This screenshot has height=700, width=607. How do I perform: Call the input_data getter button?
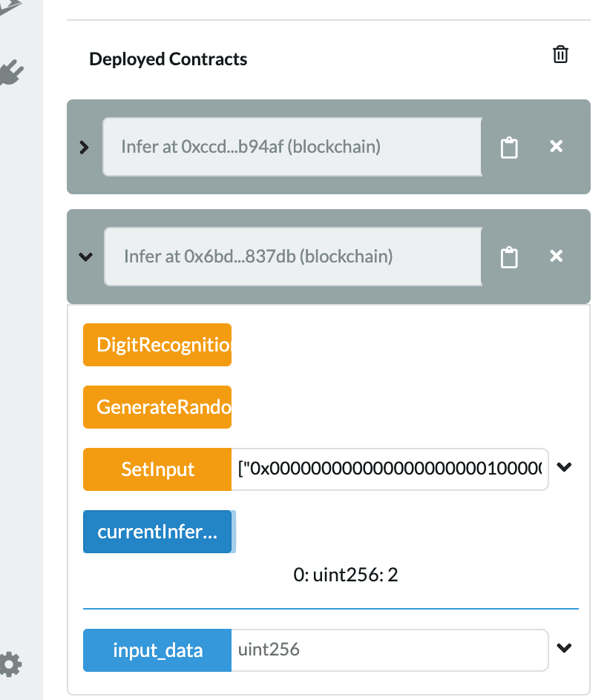click(x=157, y=650)
